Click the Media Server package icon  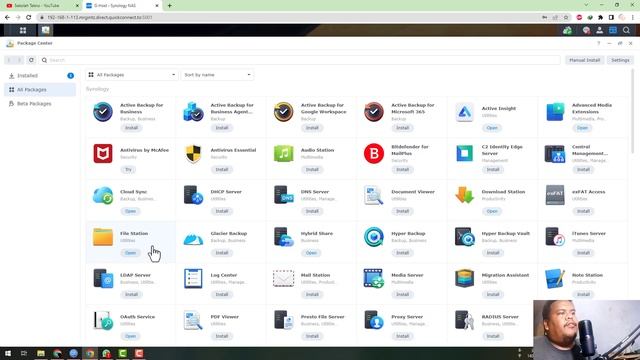click(x=374, y=278)
